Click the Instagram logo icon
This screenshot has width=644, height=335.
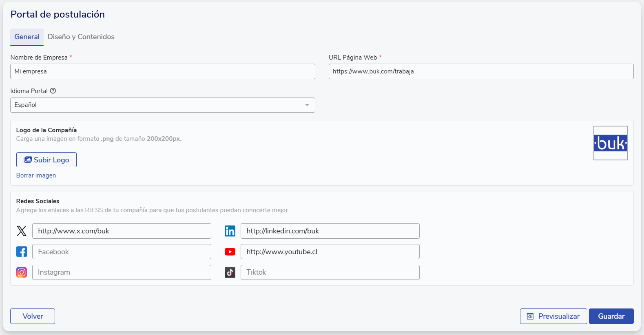pyautogui.click(x=22, y=272)
